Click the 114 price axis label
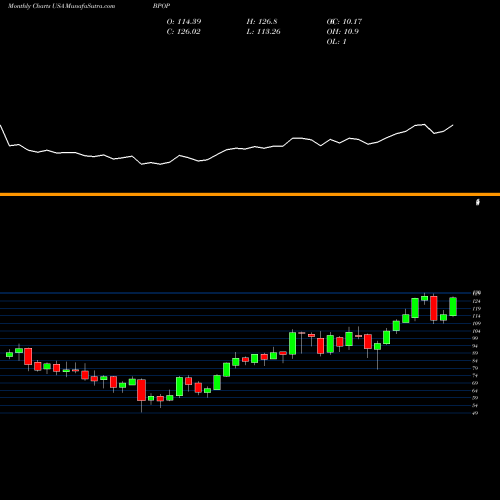 (x=477, y=316)
